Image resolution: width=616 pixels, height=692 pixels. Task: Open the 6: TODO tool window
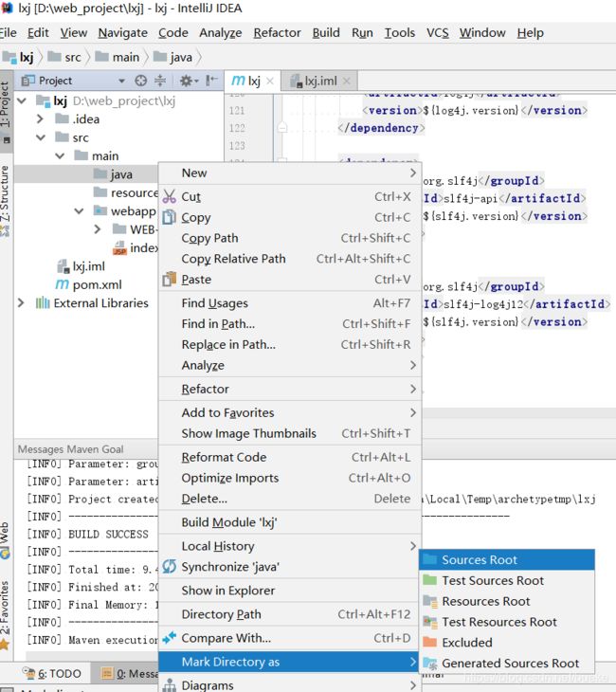[52, 673]
